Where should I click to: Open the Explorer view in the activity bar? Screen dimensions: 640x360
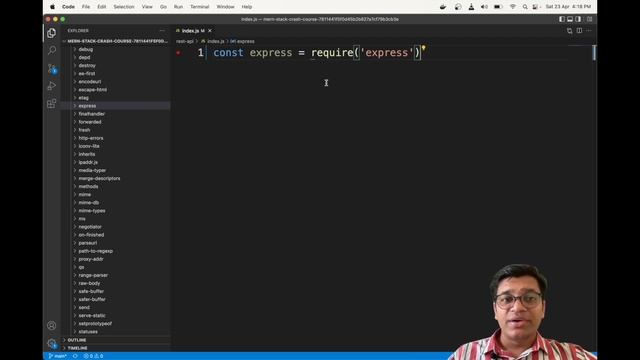(51, 33)
